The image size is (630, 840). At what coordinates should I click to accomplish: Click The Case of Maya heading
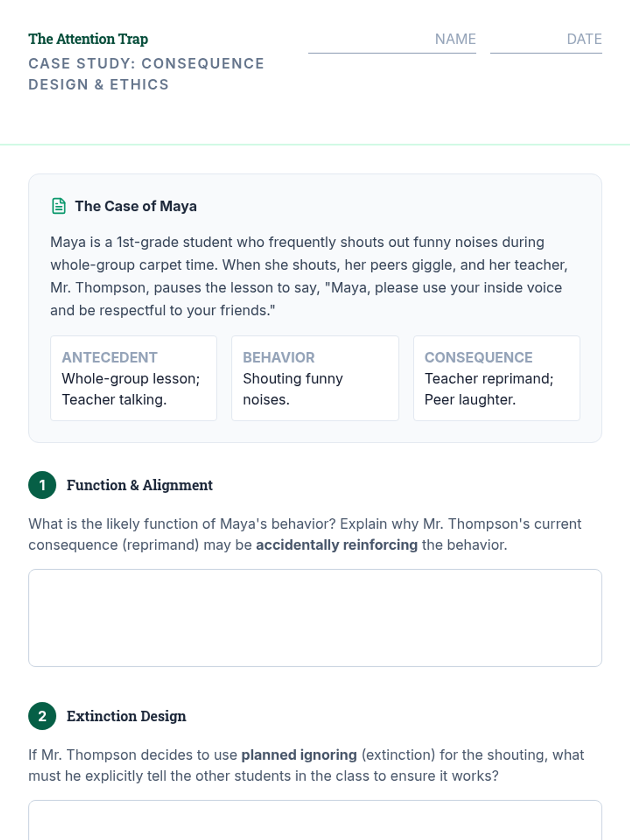pyautogui.click(x=135, y=206)
